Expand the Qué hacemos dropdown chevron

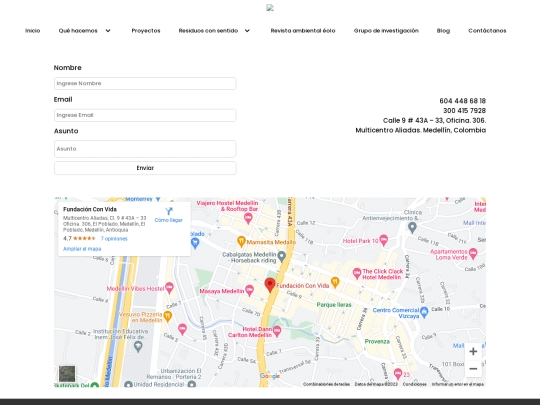(x=108, y=31)
